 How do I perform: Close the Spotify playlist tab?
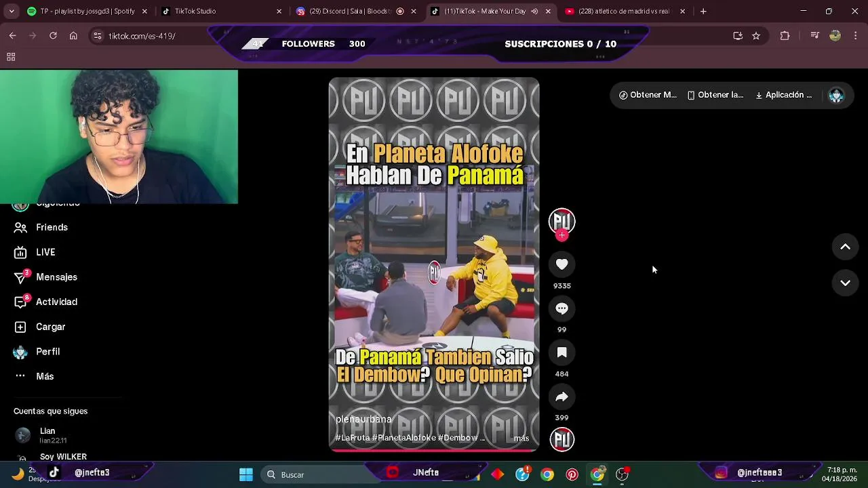point(144,12)
